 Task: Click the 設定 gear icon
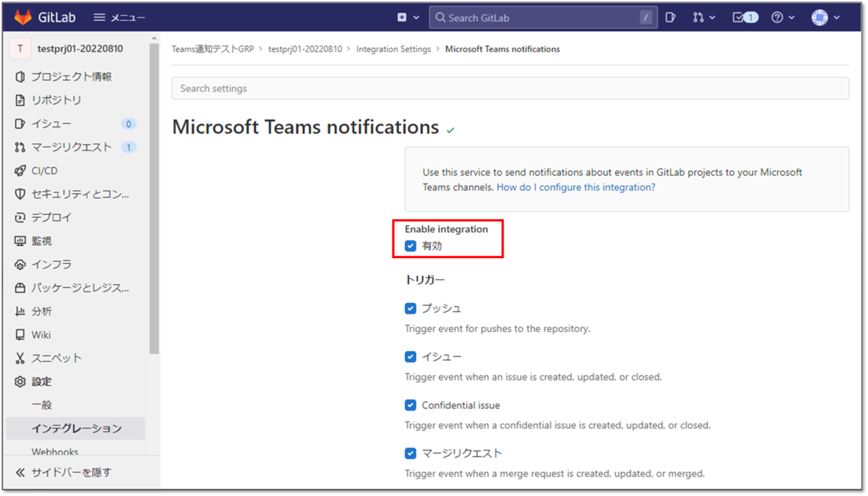tap(20, 382)
